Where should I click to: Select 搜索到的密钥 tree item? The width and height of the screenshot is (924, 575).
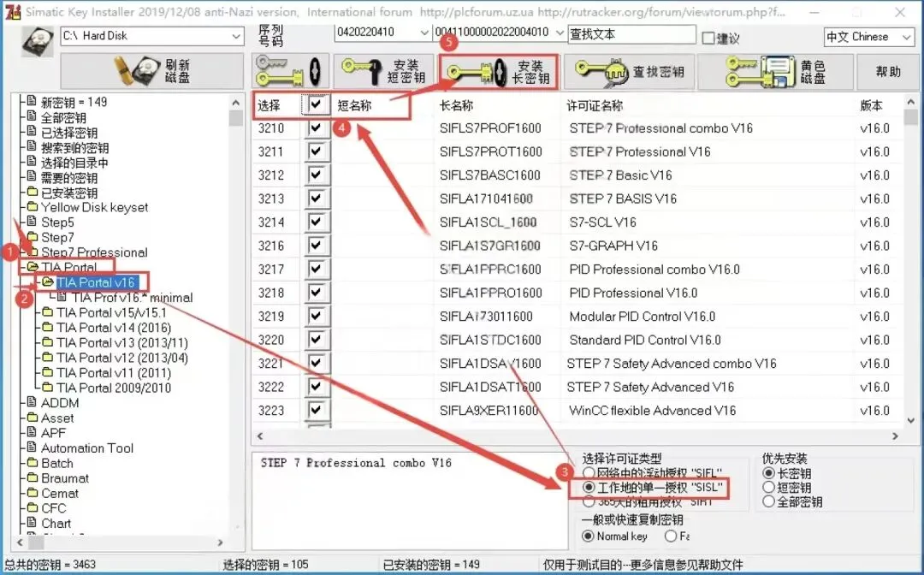click(74, 147)
